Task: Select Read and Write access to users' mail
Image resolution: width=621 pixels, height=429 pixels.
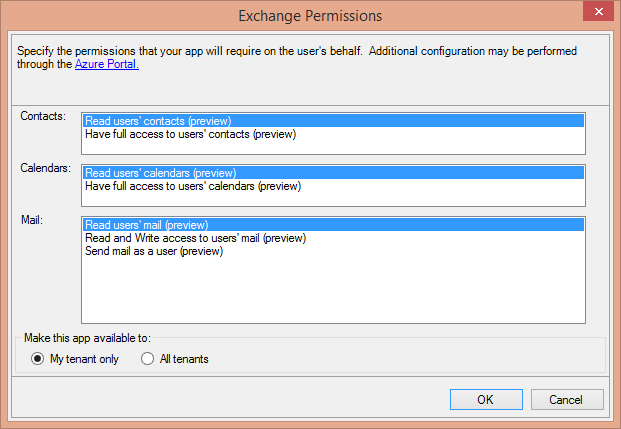Action: click(x=195, y=238)
